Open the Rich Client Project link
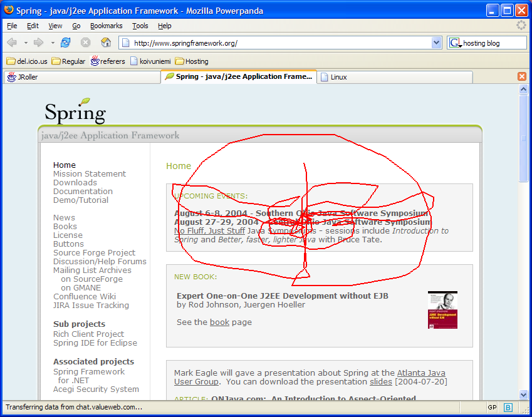 click(88, 334)
